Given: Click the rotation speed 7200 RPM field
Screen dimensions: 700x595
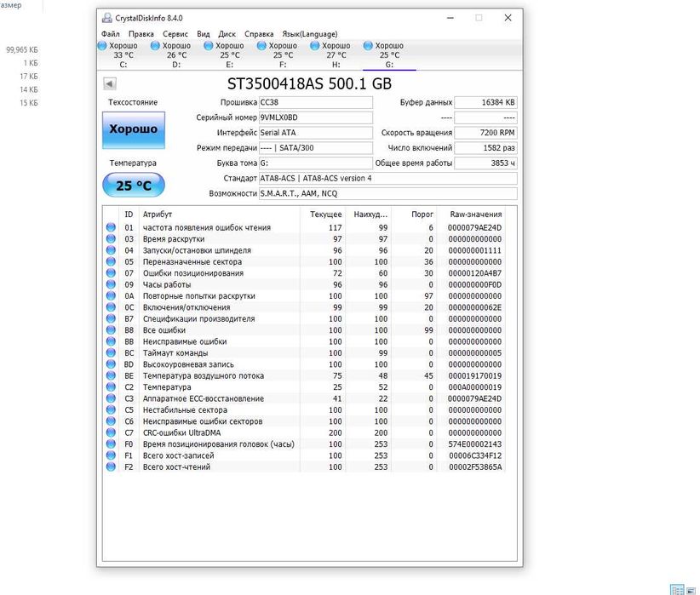Looking at the screenshot, I should (x=485, y=133).
